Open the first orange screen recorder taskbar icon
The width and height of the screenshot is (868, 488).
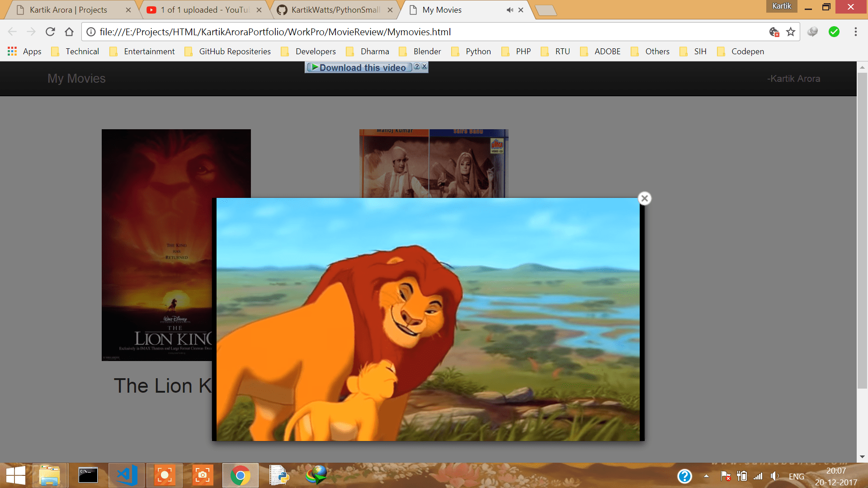(x=164, y=475)
